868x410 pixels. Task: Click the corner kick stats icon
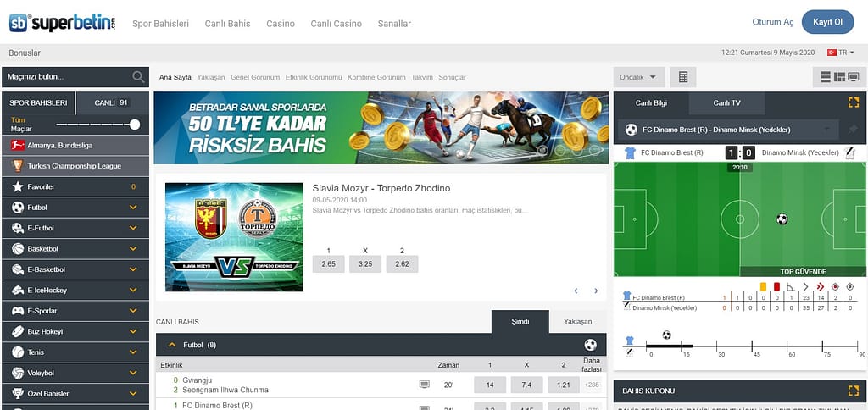pyautogui.click(x=791, y=286)
